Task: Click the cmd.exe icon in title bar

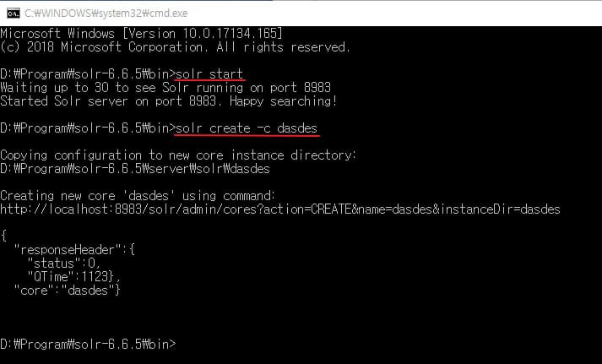Action: click(11, 11)
